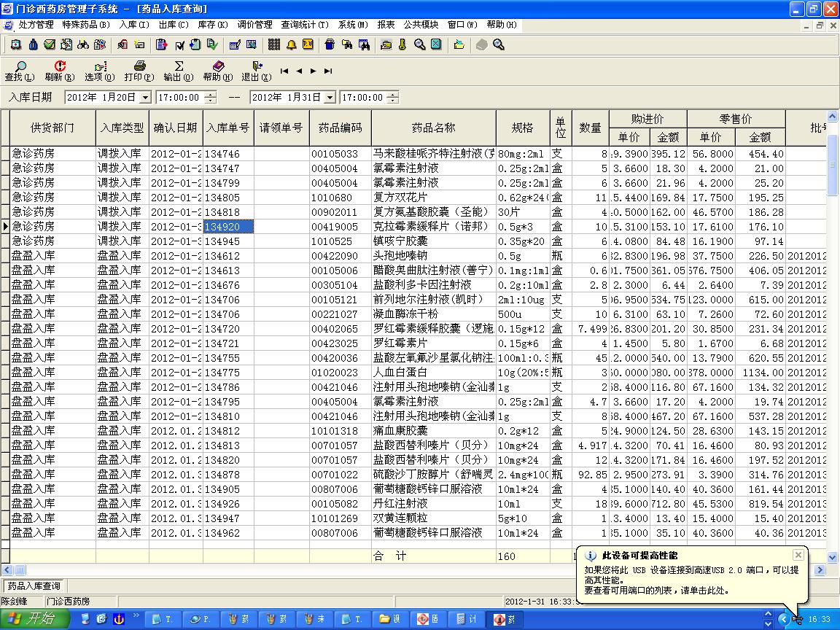Click the blue jar toolbar icon

pyautogui.click(x=330, y=44)
